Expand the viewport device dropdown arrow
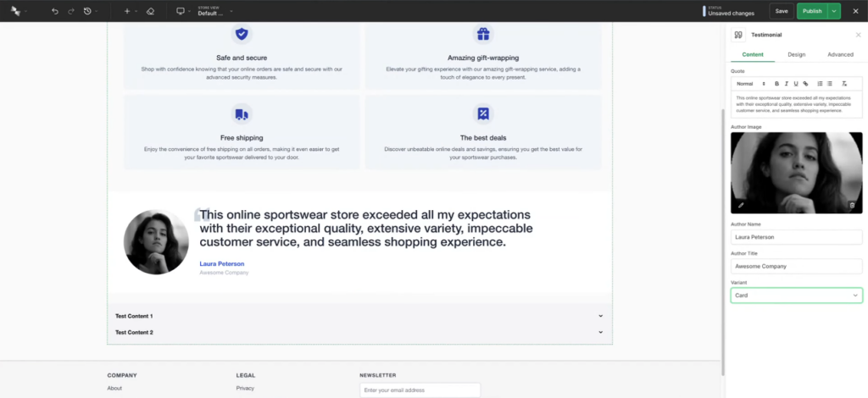This screenshot has height=398, width=868. (x=189, y=11)
